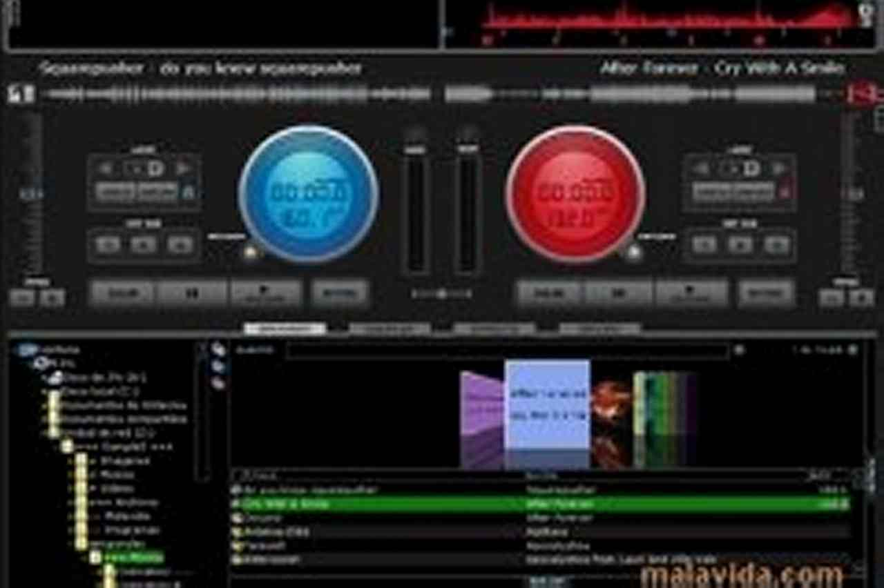
Task: Click the red jog wheel on right deck
Action: click(x=575, y=194)
